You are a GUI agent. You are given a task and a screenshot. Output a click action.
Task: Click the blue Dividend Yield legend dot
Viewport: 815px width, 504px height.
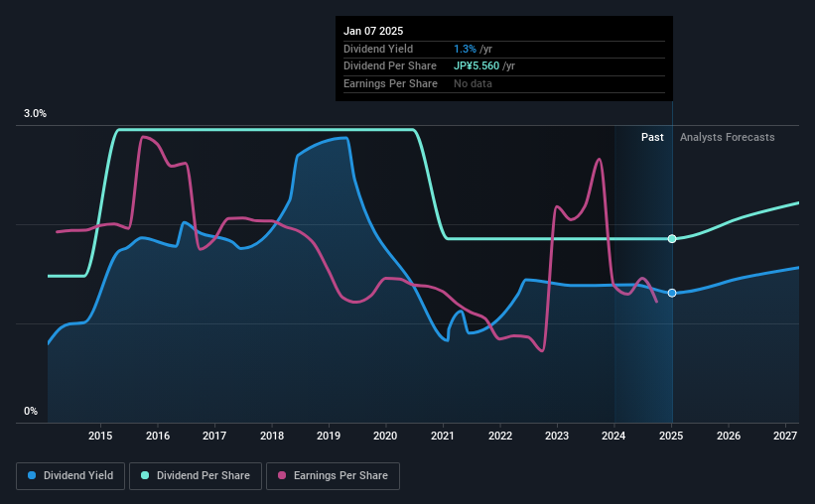coord(32,475)
